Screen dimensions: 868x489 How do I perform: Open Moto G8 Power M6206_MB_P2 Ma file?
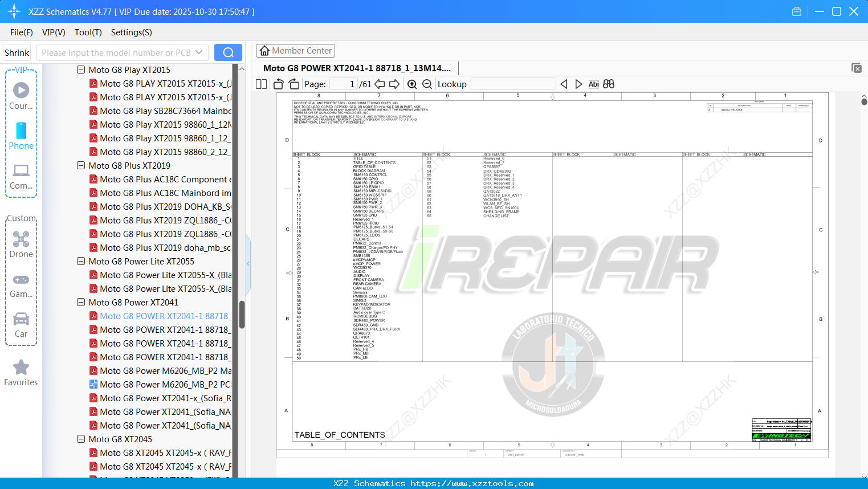coord(160,370)
